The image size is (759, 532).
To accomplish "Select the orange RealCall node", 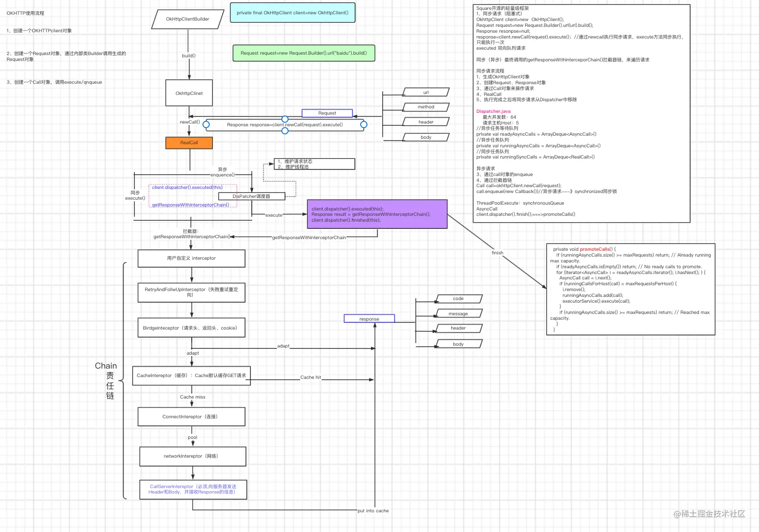I will pos(189,143).
